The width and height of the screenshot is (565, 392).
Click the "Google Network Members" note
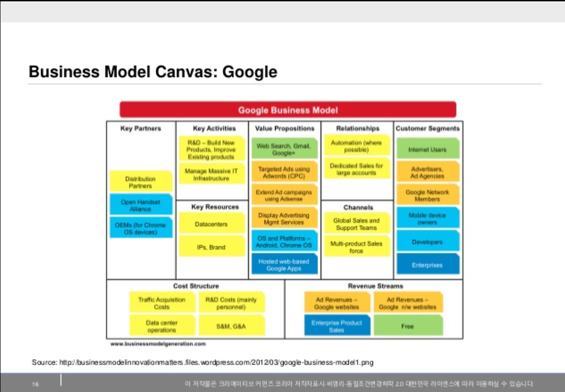[428, 195]
